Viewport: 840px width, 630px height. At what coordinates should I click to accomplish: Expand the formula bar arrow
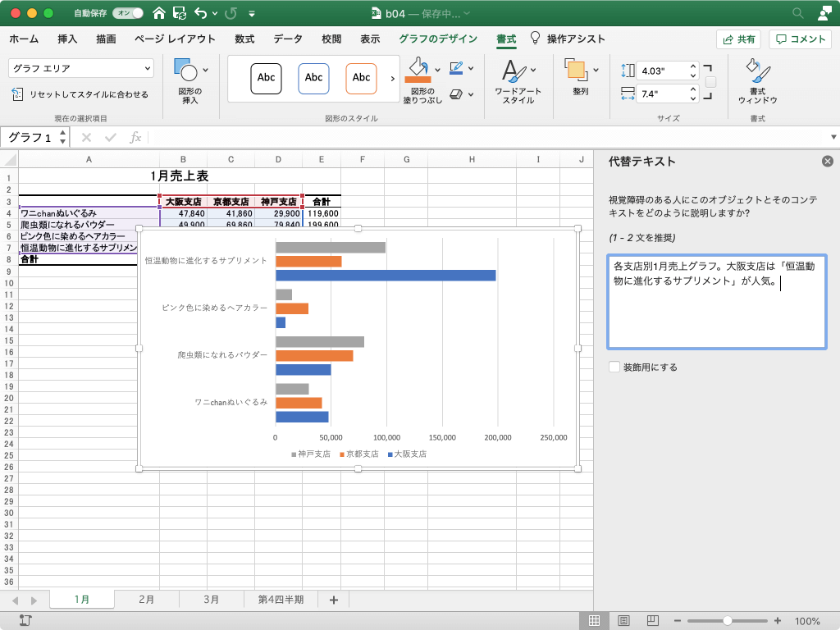click(x=833, y=138)
